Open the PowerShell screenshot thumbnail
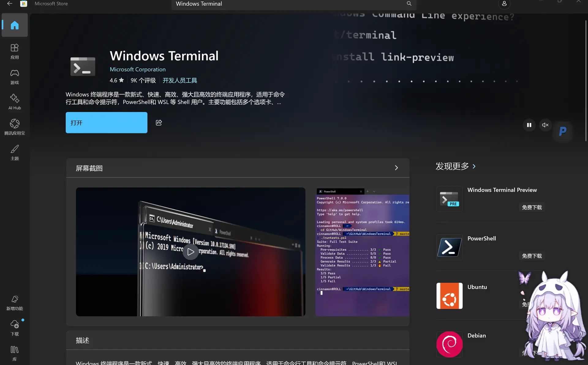 point(362,252)
